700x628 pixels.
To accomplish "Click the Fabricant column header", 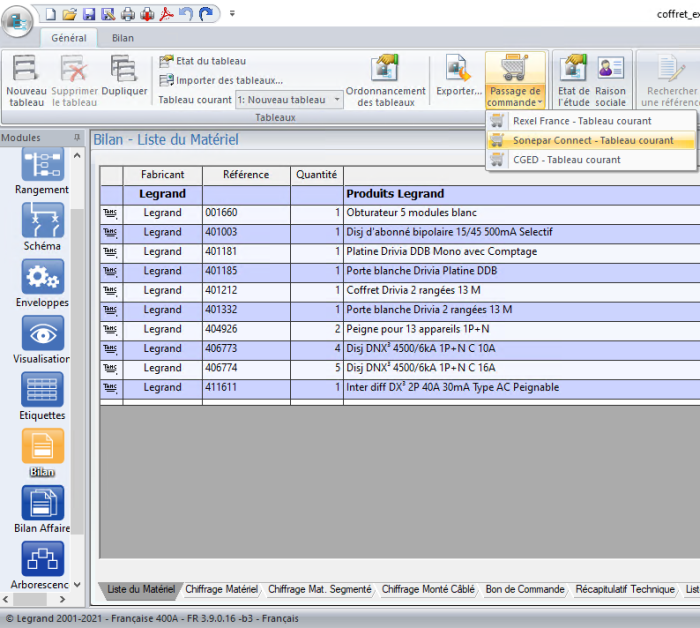I will point(162,175).
